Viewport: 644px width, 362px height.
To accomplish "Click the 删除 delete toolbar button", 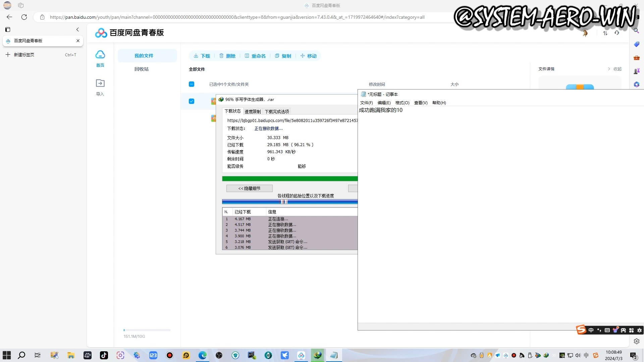I will click(227, 56).
